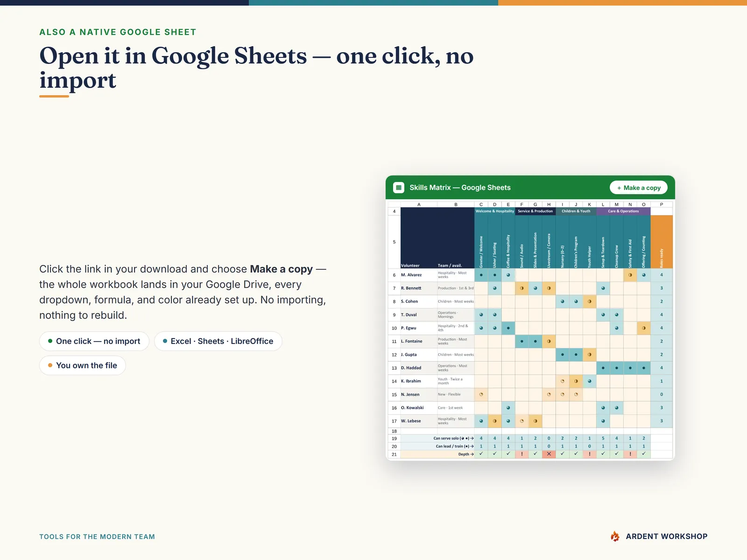
Task: Click the 'Can serve solo' row label
Action: tap(437, 439)
